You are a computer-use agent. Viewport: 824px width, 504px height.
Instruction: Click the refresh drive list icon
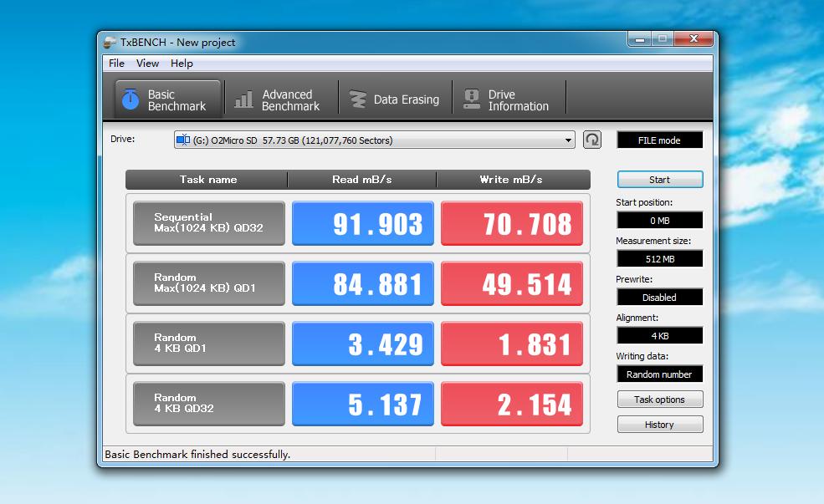pyautogui.click(x=592, y=140)
